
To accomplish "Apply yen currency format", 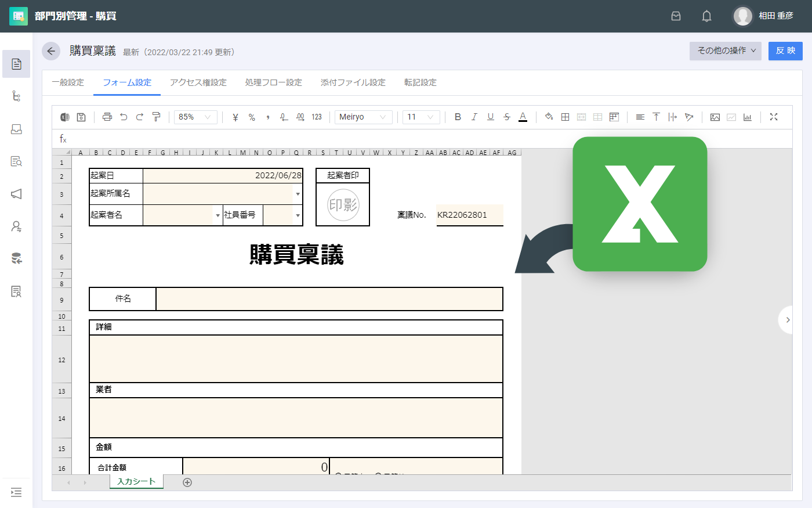I will pyautogui.click(x=235, y=117).
